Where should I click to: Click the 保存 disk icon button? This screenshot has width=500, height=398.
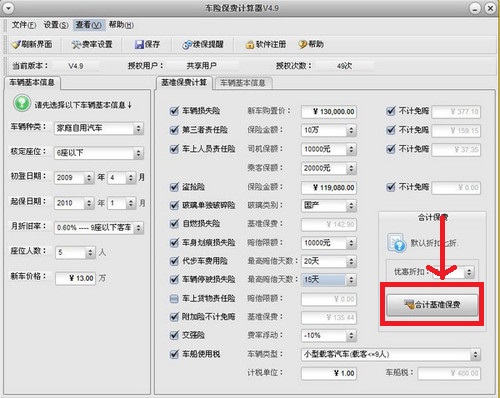pos(147,44)
